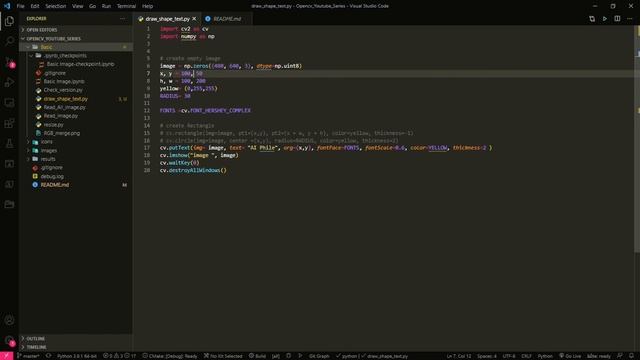Viewport: 640px width, 360px height.
Task: Open the Extensions view
Action: (9, 123)
